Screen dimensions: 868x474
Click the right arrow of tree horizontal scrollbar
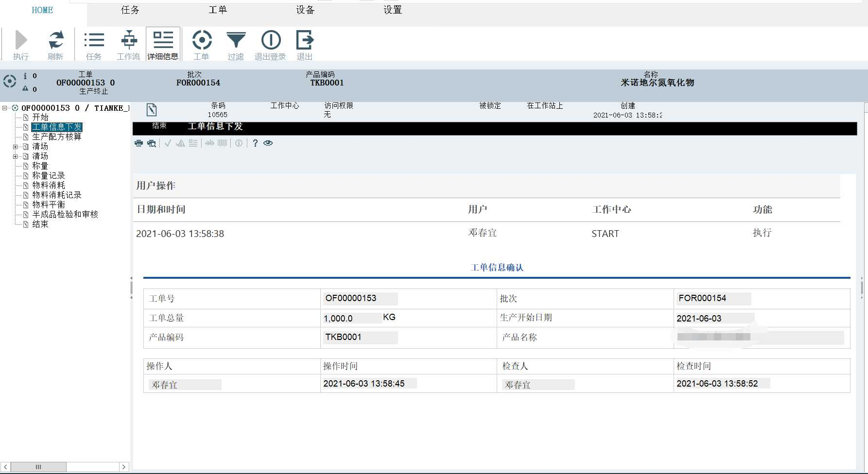point(124,467)
